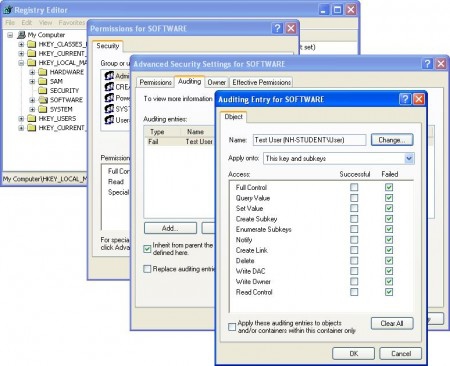Click the HKEY_LOCAL_MACHINE folder icon
The image size is (450, 366).
[x=32, y=63]
